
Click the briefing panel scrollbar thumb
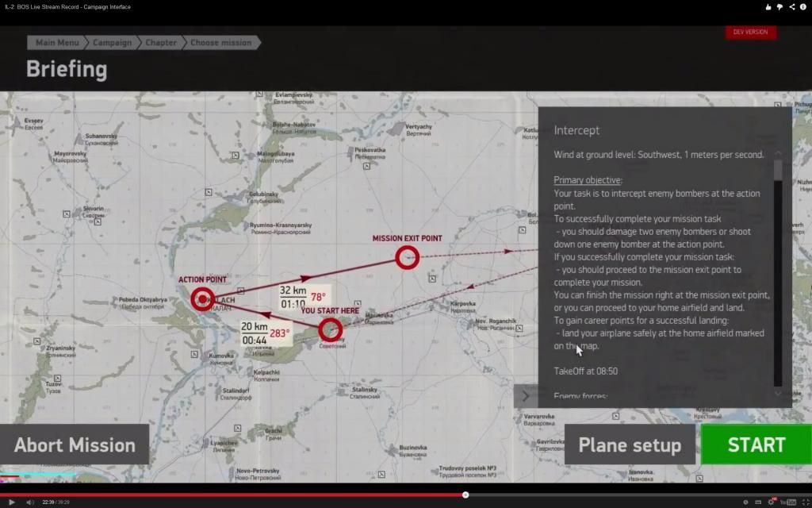pos(777,170)
